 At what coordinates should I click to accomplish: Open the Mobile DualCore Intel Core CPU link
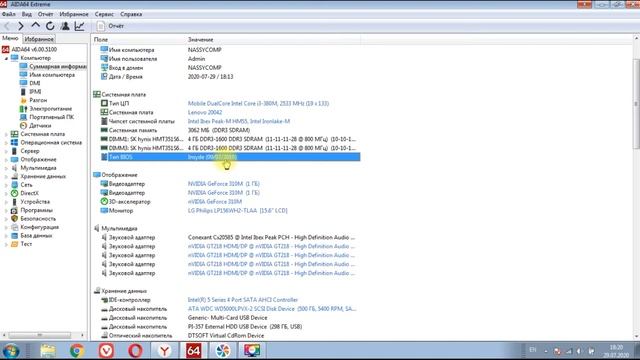pyautogui.click(x=258, y=104)
